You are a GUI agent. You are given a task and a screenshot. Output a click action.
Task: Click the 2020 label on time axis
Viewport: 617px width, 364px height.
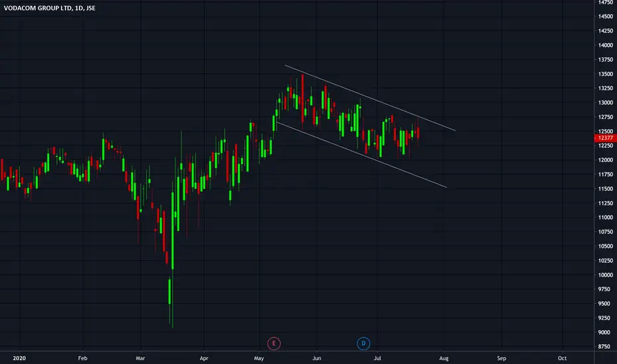point(19,358)
